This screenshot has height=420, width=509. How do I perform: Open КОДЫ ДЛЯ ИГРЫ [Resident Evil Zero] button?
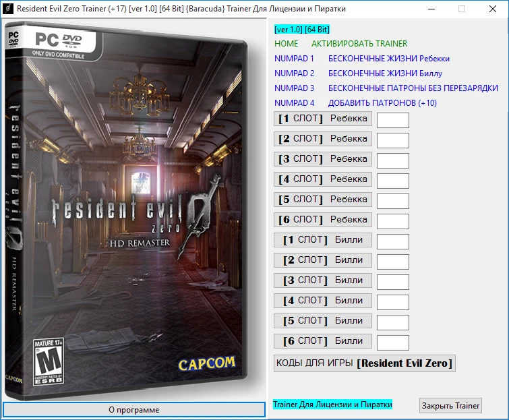(x=365, y=363)
